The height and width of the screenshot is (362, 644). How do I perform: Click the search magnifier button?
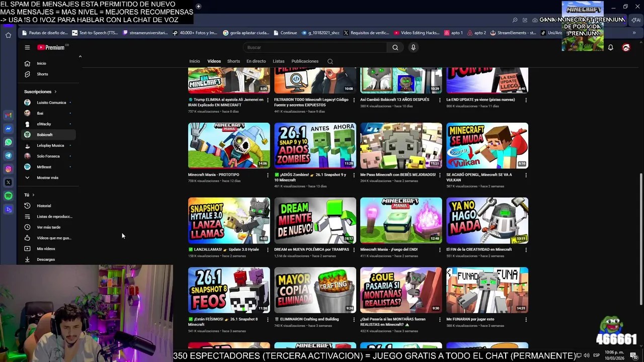click(x=395, y=47)
